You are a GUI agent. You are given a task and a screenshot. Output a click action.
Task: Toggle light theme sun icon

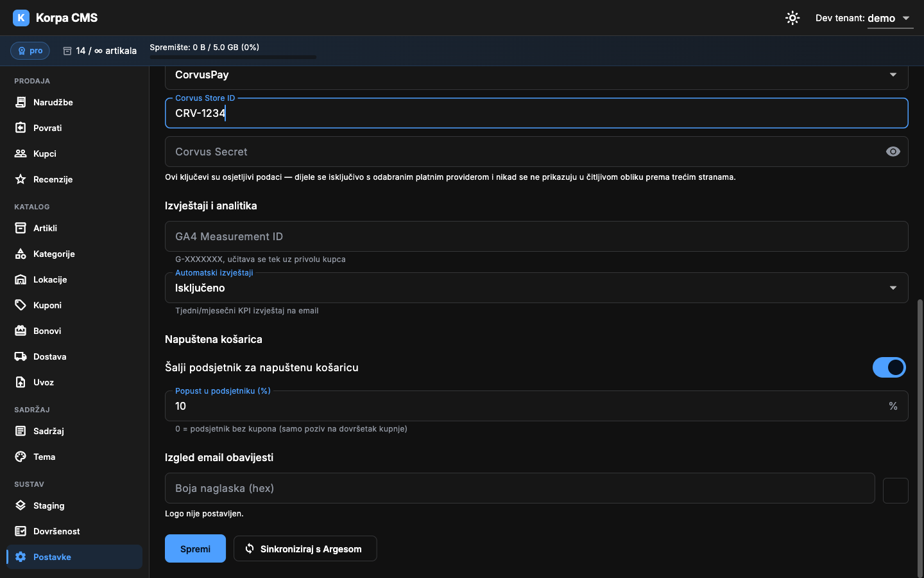tap(792, 18)
